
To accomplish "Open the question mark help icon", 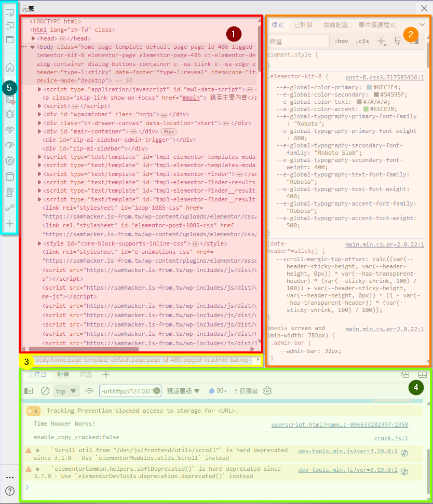I will (x=10, y=491).
